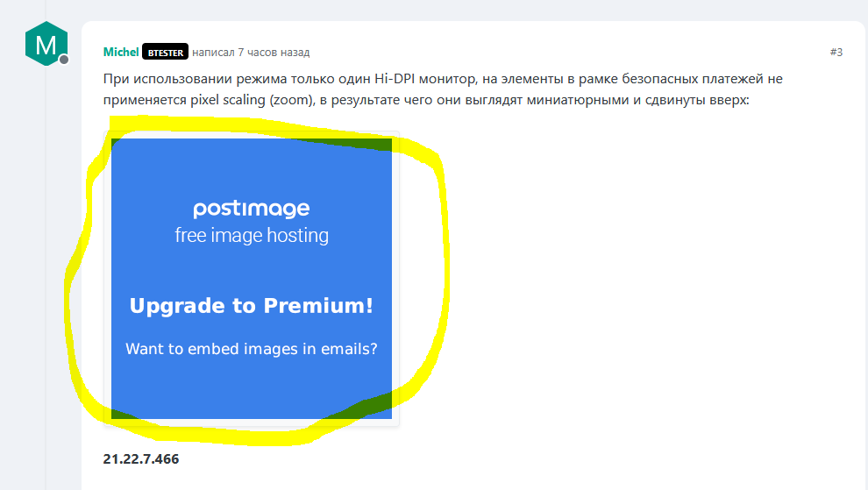Click the gray status dot on avatar

[x=64, y=60]
